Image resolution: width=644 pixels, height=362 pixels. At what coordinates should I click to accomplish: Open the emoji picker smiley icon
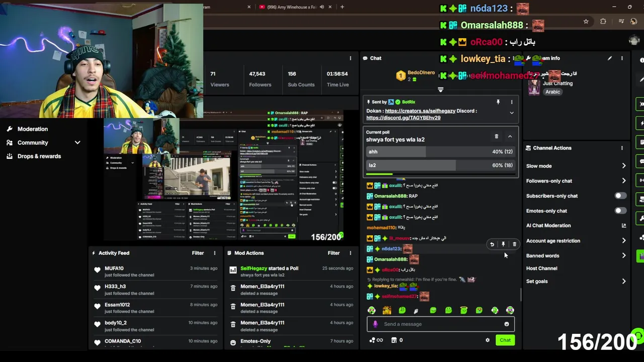[x=507, y=324]
